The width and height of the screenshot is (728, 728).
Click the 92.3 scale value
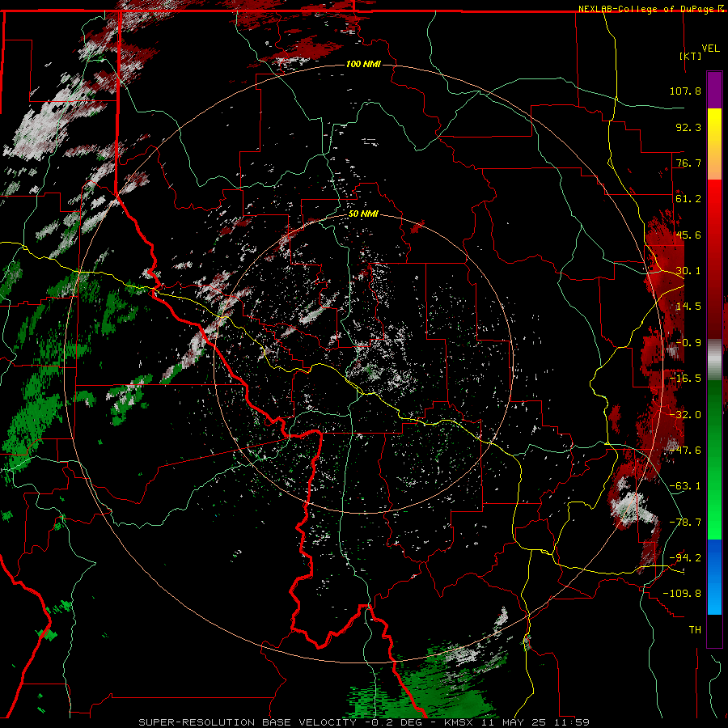tap(688, 127)
